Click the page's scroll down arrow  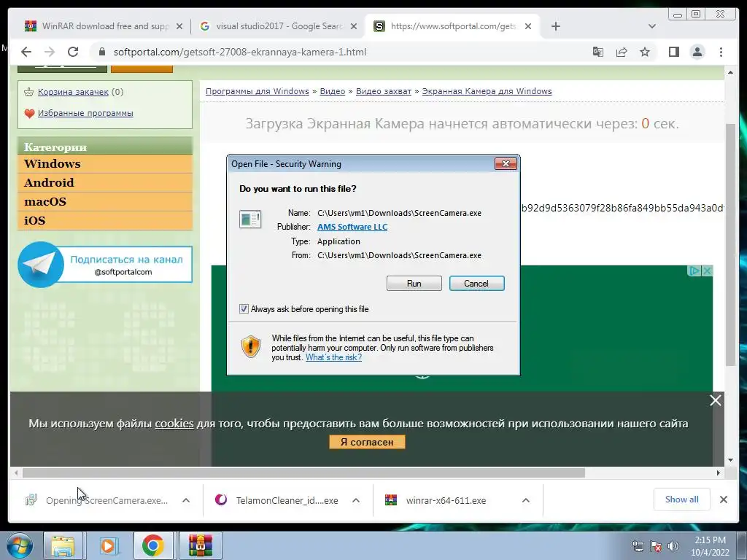point(730,460)
